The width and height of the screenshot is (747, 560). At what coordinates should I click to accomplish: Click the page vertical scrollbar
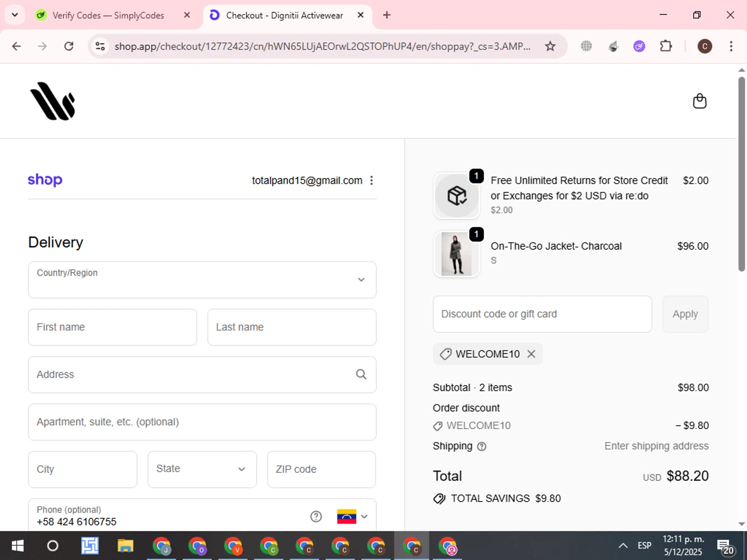click(742, 174)
